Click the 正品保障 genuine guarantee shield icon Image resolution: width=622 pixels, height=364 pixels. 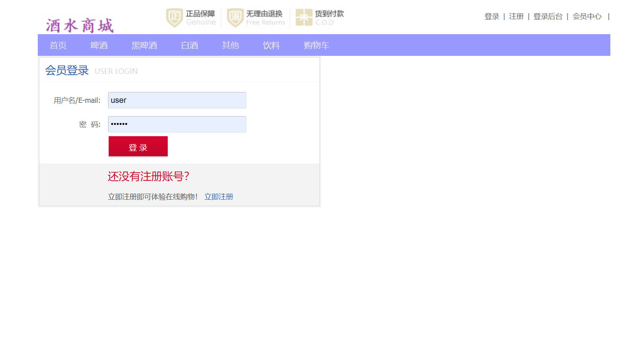(174, 17)
